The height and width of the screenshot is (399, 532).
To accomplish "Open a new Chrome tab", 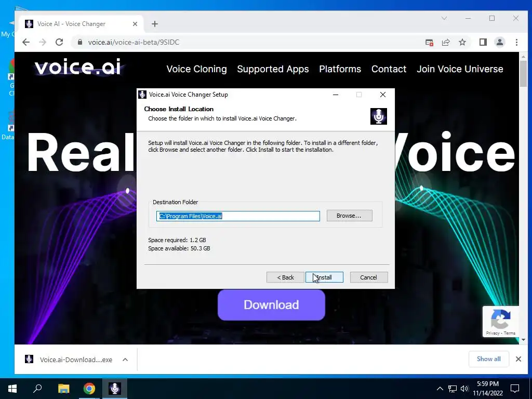I will coord(155,24).
